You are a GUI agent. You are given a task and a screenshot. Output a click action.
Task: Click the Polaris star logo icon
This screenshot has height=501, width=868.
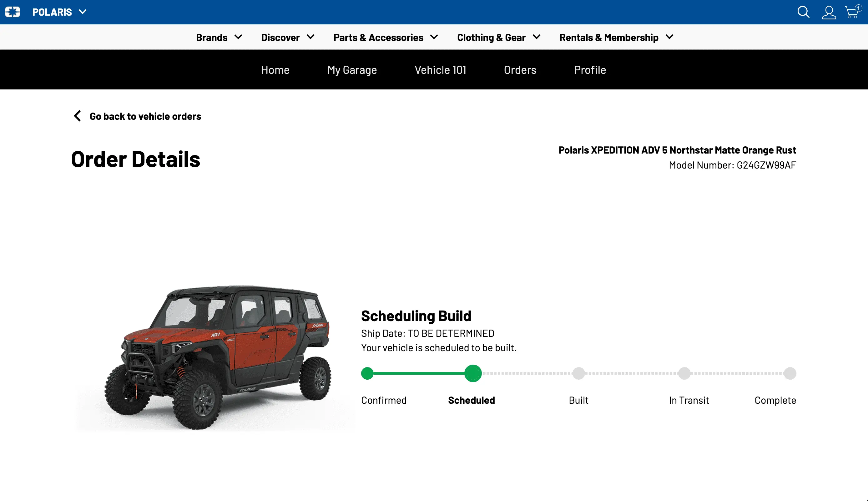[13, 12]
